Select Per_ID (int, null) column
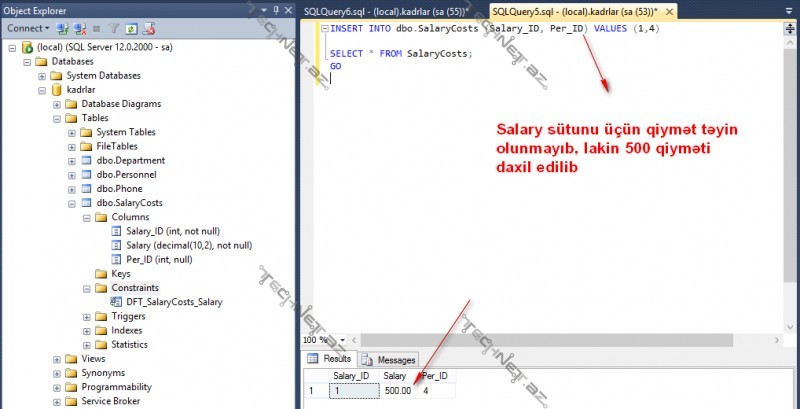Viewport: 800px width, 409px height. pyautogui.click(x=159, y=260)
